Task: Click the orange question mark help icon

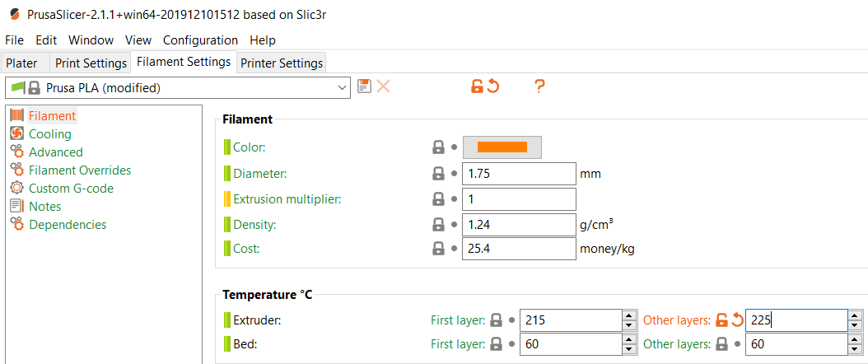Action: pyautogui.click(x=539, y=86)
